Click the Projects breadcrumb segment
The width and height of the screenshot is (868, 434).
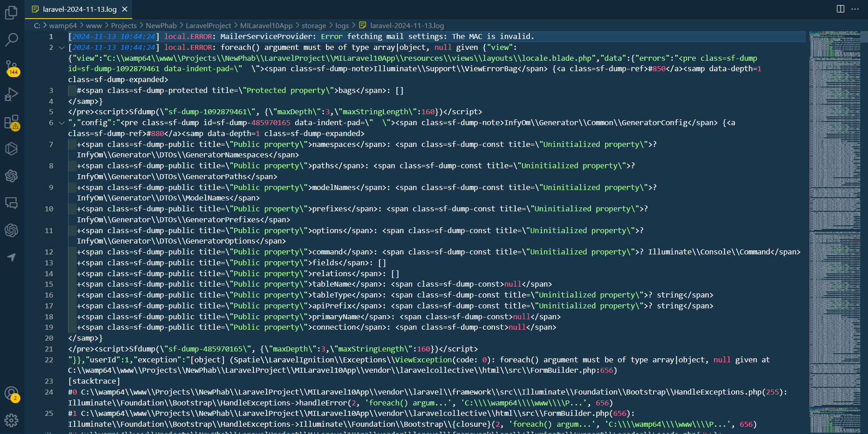click(x=124, y=25)
